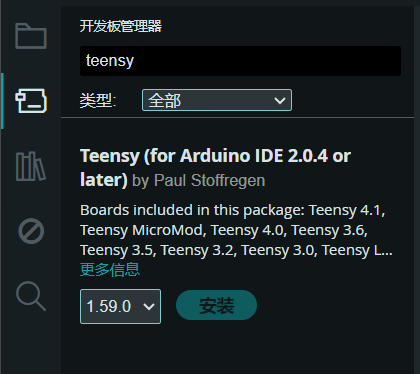The image size is (420, 374).
Task: Click the 开发板管理器 panel header
Action: [x=121, y=26]
